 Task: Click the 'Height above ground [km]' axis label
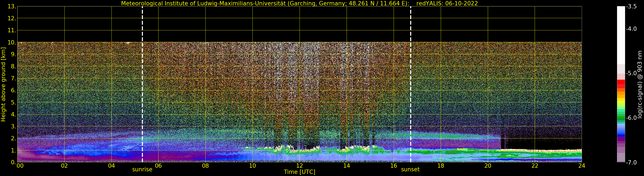[x=3, y=84]
